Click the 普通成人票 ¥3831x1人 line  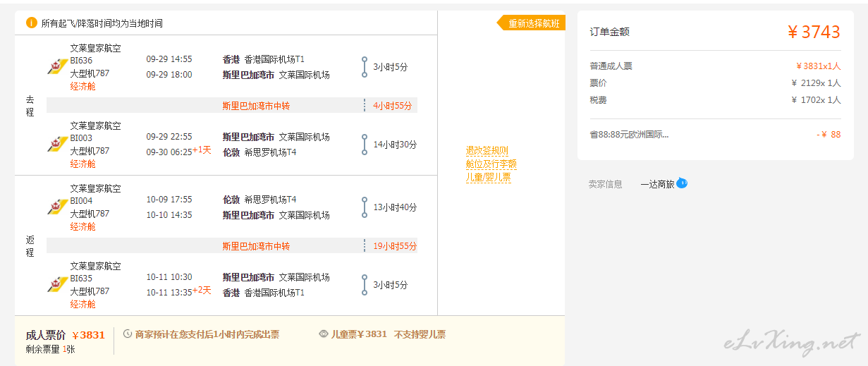coord(715,66)
